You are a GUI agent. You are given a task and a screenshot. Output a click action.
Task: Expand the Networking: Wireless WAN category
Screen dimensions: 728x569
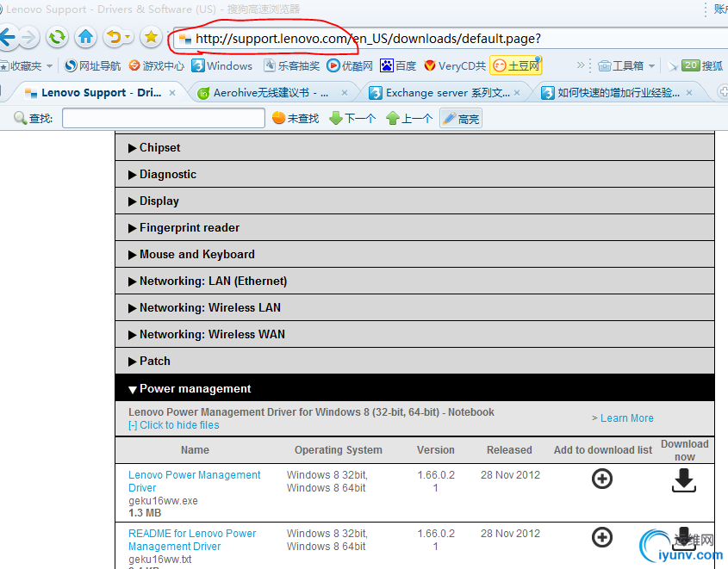(414, 334)
